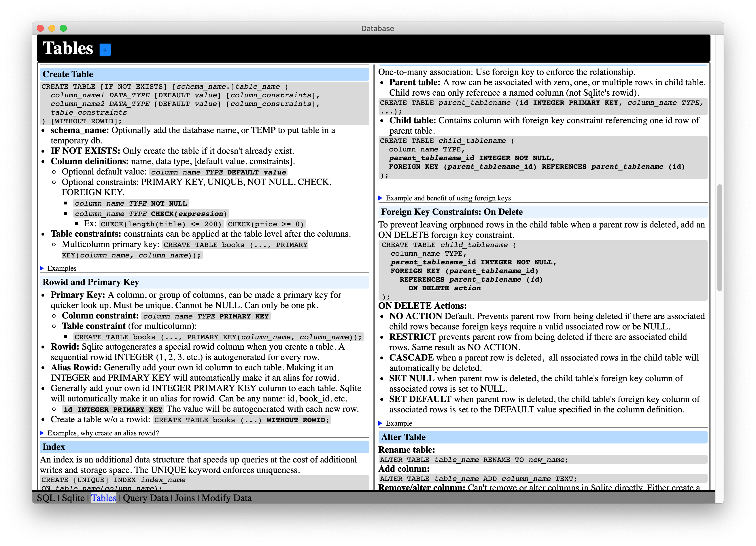Click 'column_name TYPE NOT NULL' code snippet
The height and width of the screenshot is (546, 756).
click(131, 203)
